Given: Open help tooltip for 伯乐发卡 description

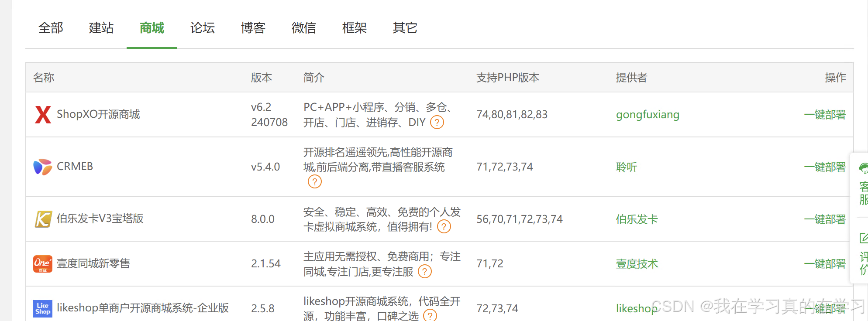Looking at the screenshot, I should click(444, 227).
